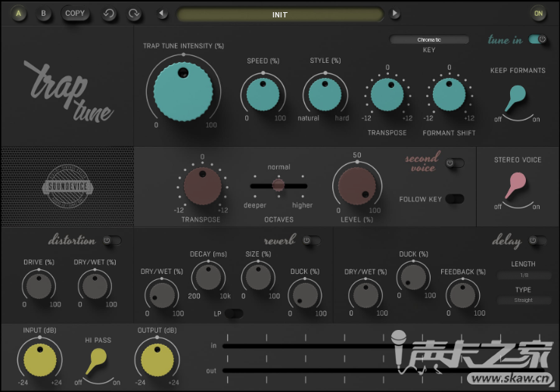The height and width of the screenshot is (392, 560).
Task: Enable the reverb power switch
Action: tap(312, 241)
